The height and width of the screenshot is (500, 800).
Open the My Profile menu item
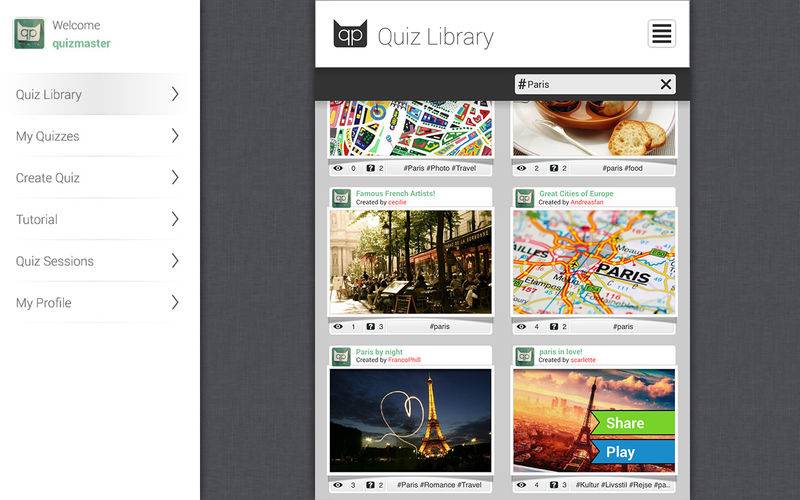97,303
